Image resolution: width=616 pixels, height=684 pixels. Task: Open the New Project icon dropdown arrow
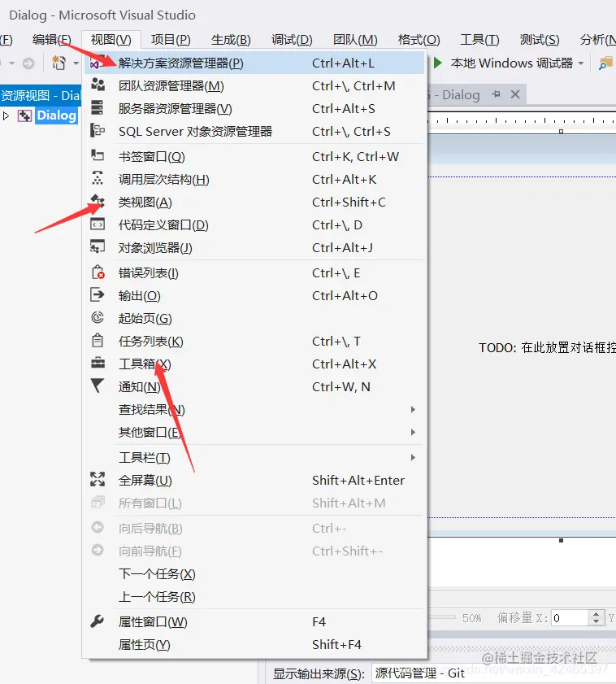76,63
